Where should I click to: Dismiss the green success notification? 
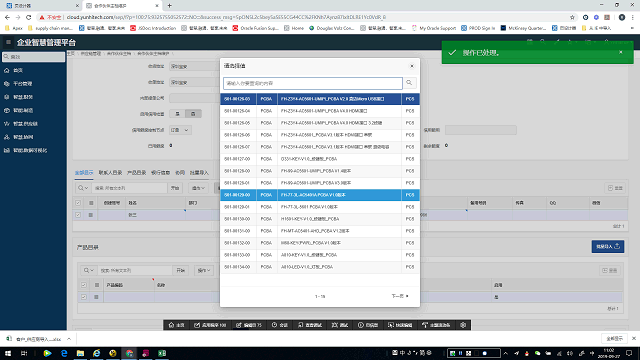pyautogui.click(x=620, y=52)
